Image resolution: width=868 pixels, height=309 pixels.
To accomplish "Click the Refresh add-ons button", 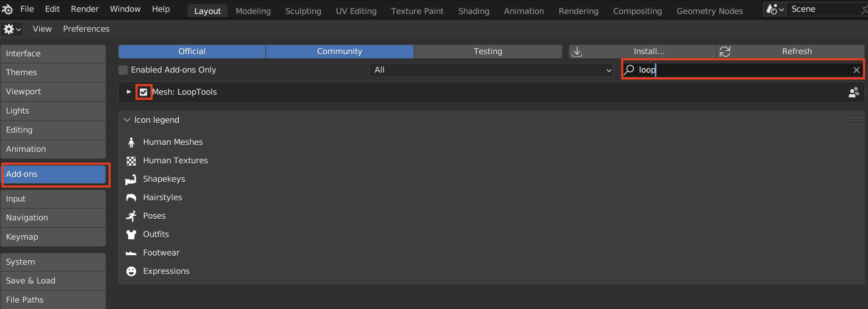I will coord(790,51).
